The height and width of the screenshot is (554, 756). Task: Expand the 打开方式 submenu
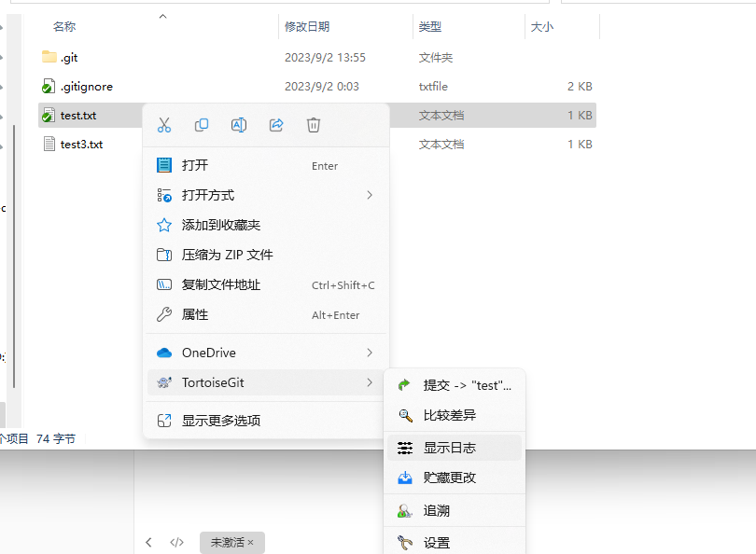click(x=266, y=195)
